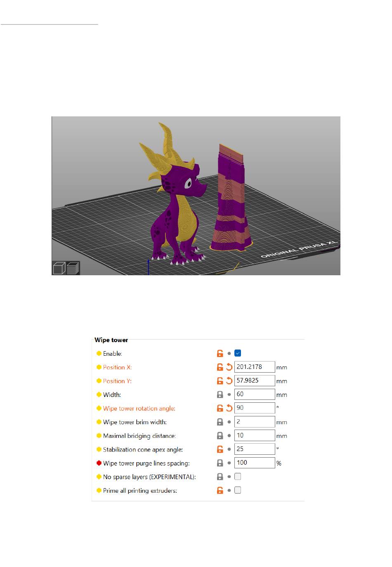Click the unlocked lock icon for Position Y

click(x=220, y=380)
